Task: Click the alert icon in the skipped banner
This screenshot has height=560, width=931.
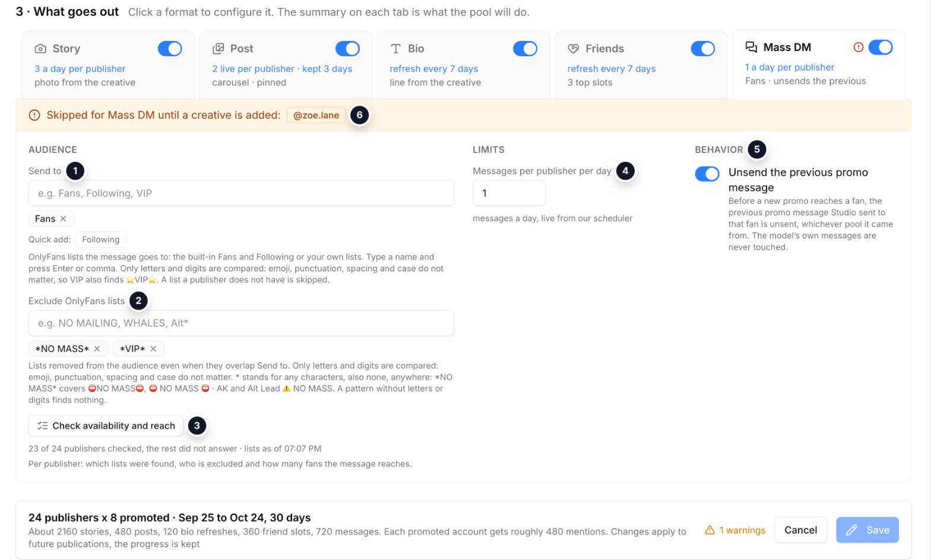Action: (34, 115)
